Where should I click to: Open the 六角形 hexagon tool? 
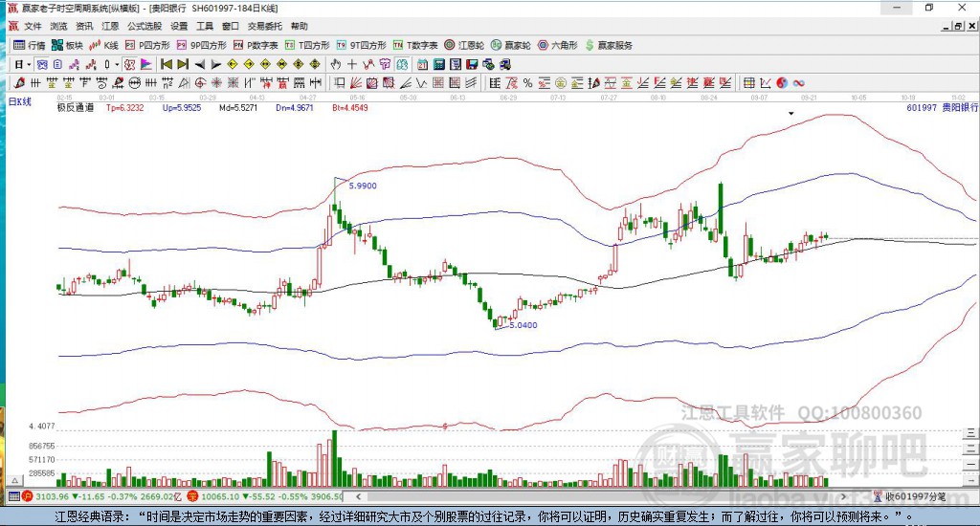pos(558,45)
